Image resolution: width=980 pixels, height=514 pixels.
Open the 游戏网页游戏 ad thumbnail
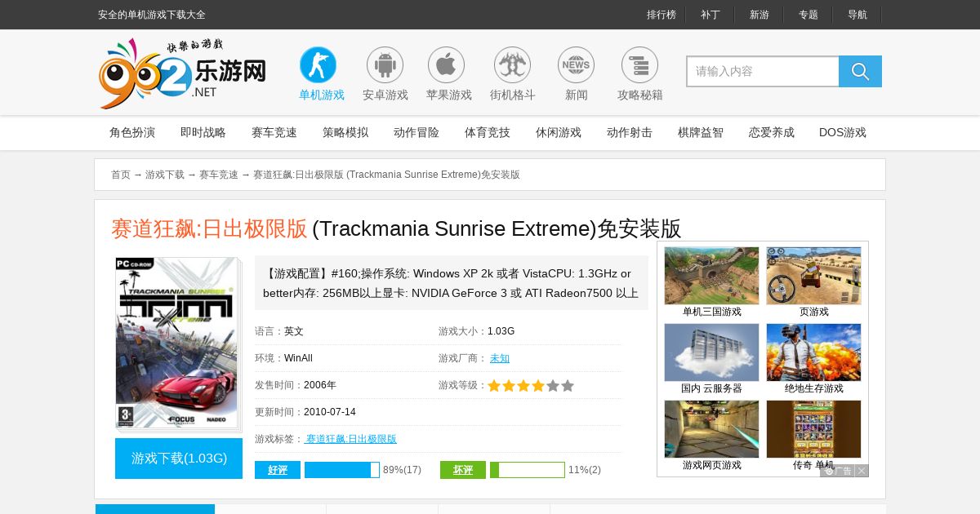coord(711,429)
